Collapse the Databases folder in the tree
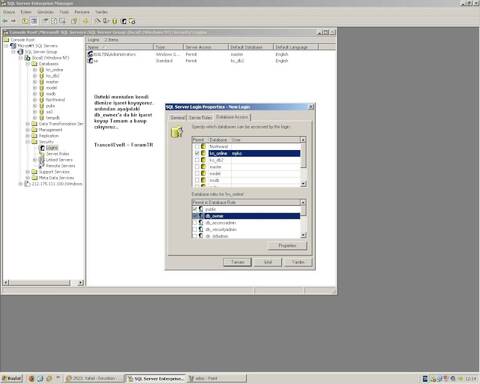This screenshot has height=384, width=480. pos(28,64)
